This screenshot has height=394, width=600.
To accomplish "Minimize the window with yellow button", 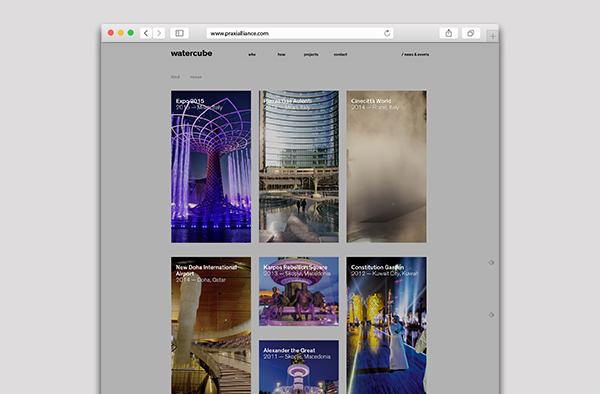I will coord(121,33).
